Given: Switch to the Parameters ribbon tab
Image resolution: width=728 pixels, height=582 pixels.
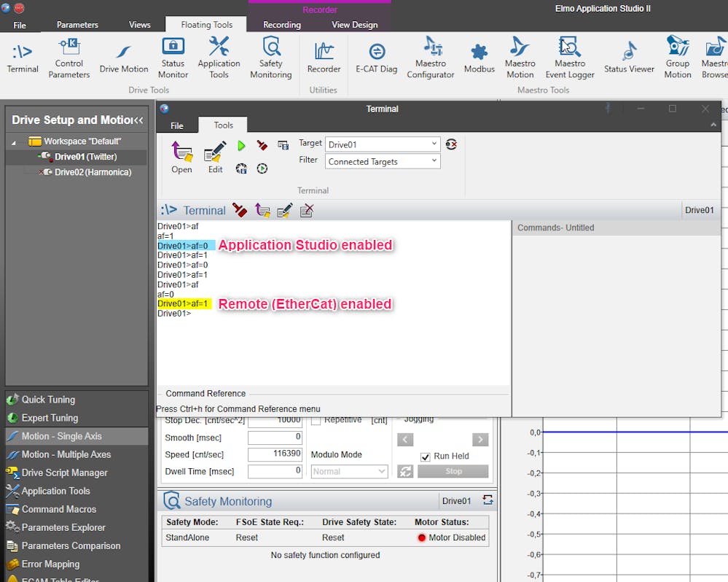Looking at the screenshot, I should (x=77, y=25).
